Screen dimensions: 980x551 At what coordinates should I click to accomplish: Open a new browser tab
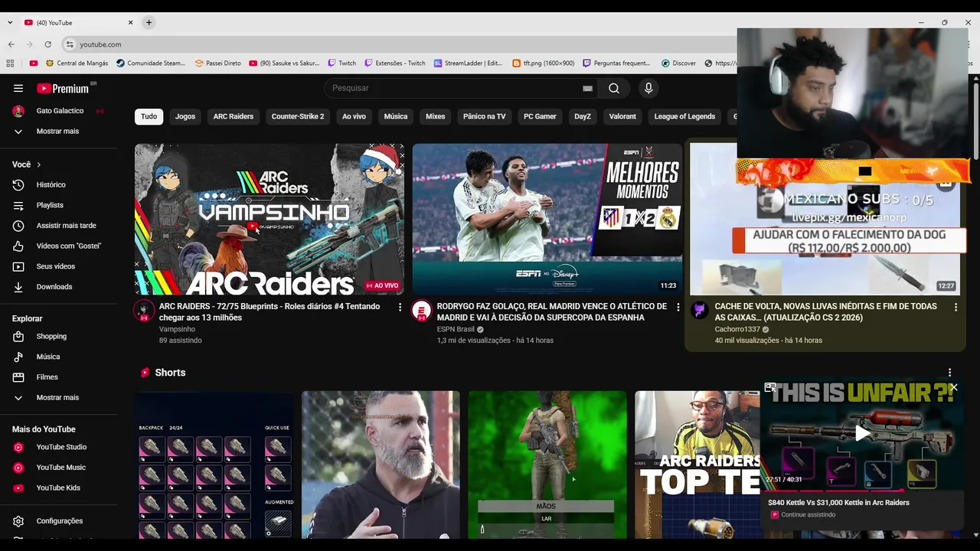coord(149,23)
